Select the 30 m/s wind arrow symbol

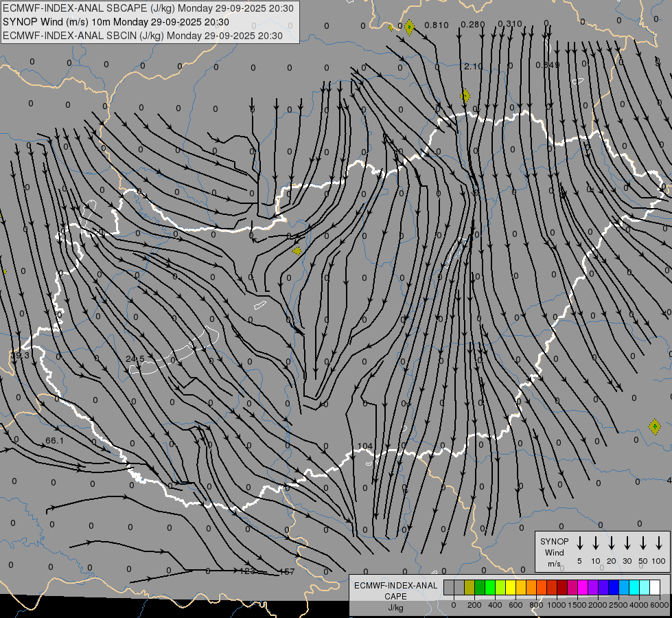coord(627,542)
